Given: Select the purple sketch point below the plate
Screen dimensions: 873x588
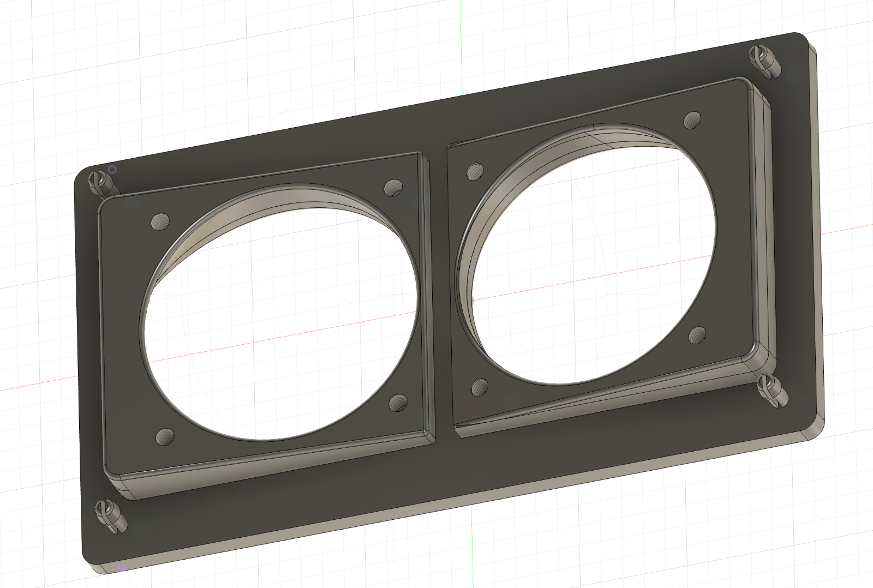Looking at the screenshot, I should (121, 568).
